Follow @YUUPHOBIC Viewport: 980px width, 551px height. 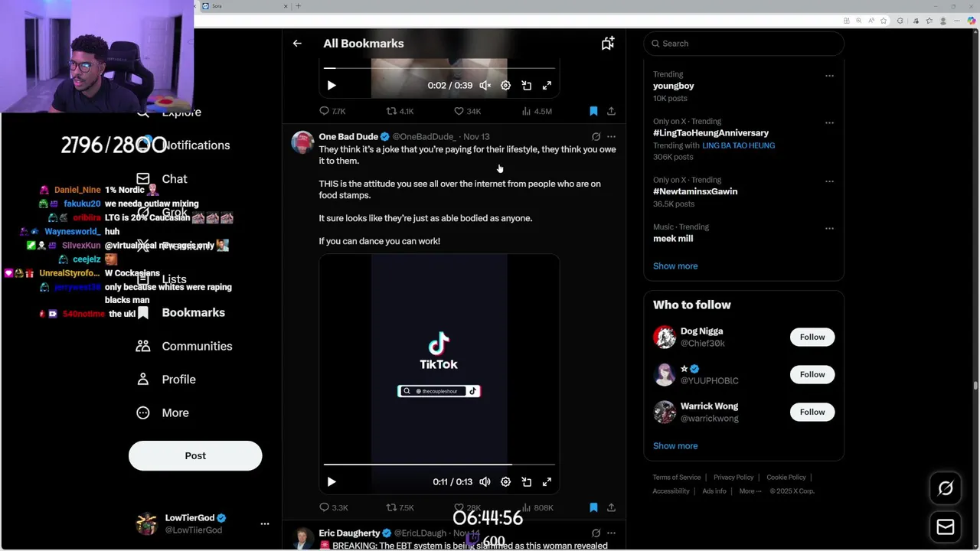click(812, 375)
